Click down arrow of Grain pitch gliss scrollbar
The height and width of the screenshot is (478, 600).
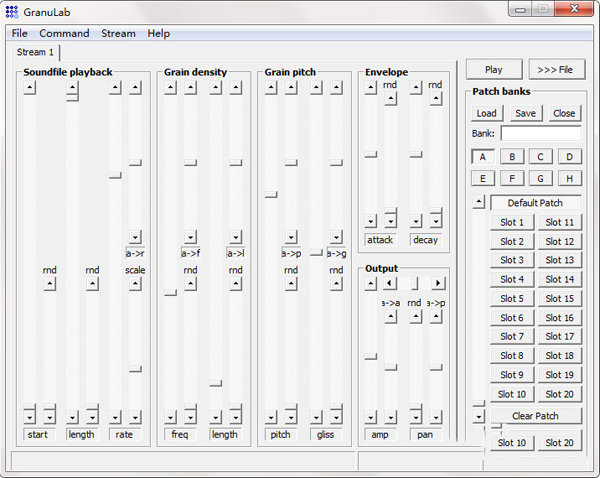click(x=316, y=417)
